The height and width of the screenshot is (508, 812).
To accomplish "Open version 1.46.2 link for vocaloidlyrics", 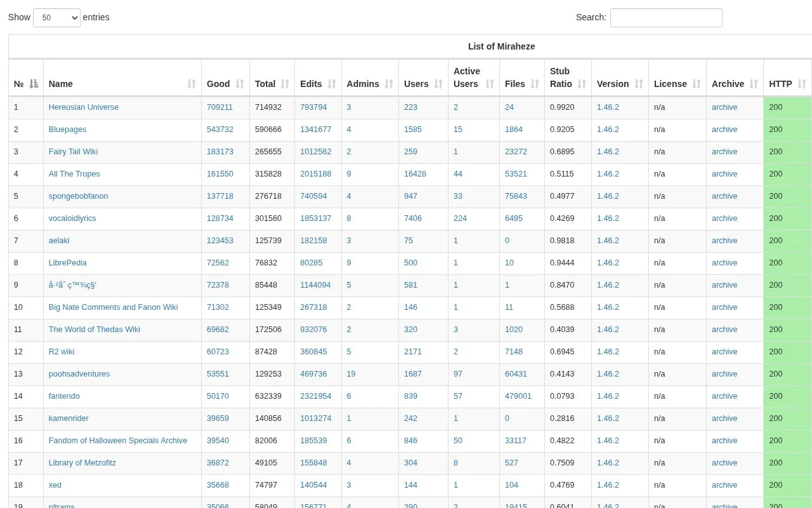I will point(608,218).
